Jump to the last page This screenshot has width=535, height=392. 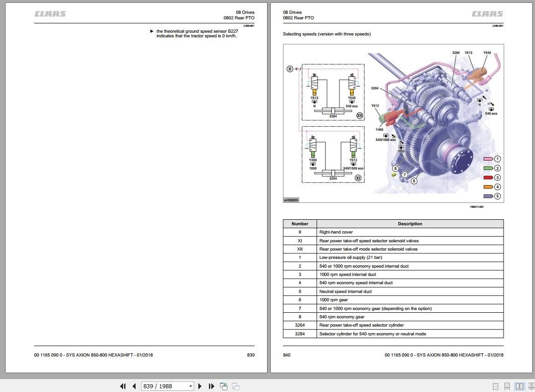point(211,386)
